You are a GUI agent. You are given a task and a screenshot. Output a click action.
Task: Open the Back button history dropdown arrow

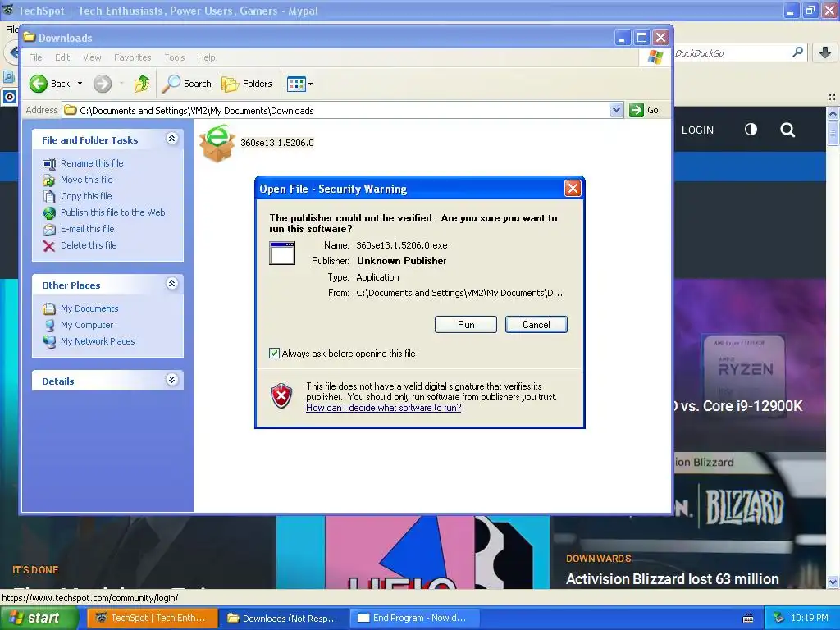point(80,84)
